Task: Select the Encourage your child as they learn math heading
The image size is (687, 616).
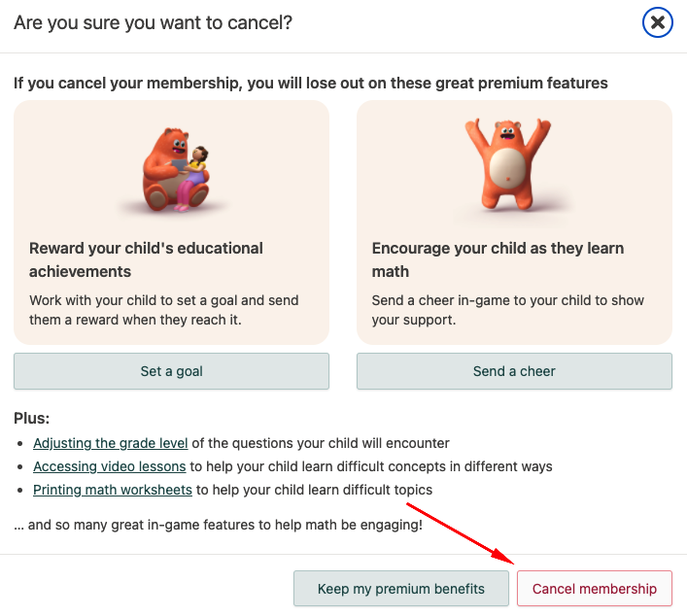Action: pyautogui.click(x=498, y=259)
